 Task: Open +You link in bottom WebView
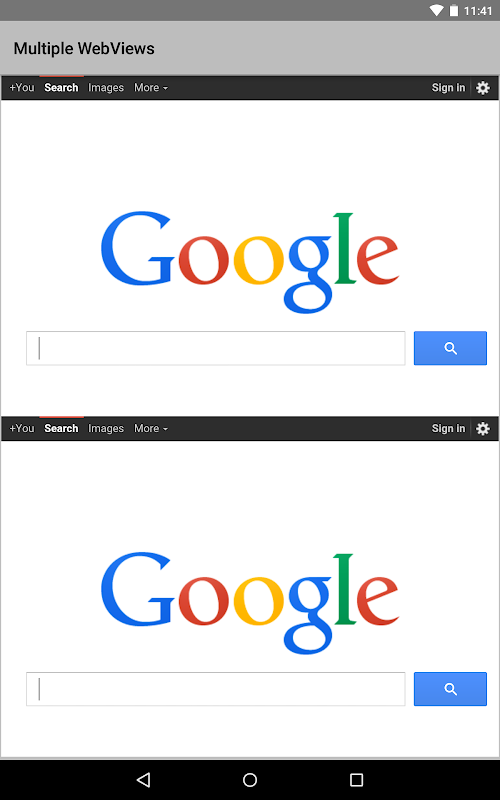[x=22, y=429]
